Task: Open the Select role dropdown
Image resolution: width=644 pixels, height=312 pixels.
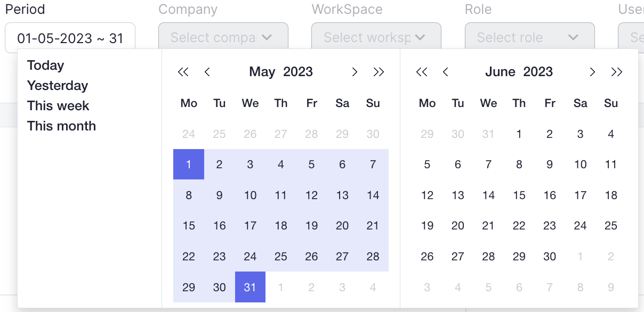Action: (529, 37)
